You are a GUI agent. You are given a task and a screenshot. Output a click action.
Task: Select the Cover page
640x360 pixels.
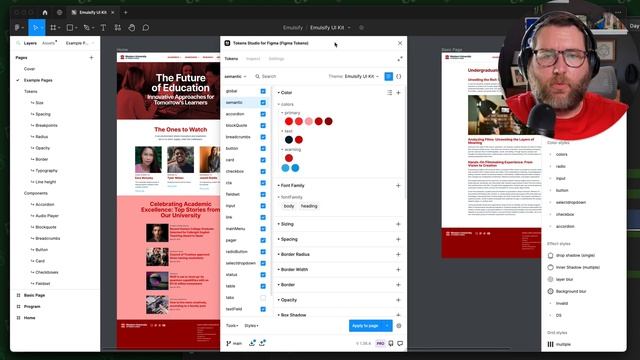[x=29, y=69]
